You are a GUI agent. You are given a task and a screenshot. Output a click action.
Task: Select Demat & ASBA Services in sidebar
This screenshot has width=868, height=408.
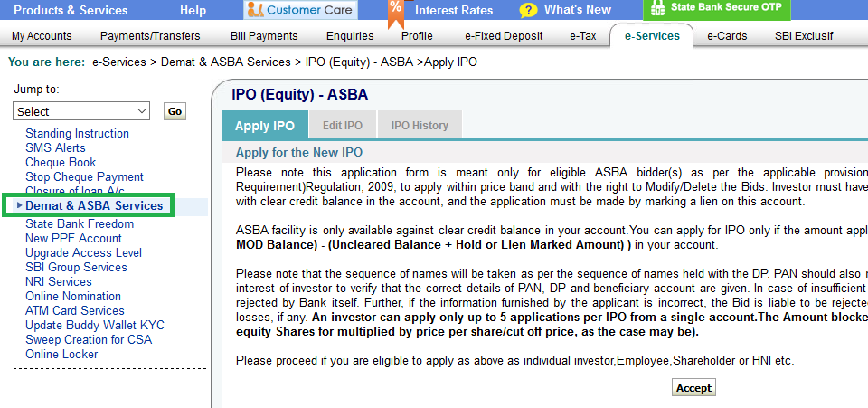94,205
